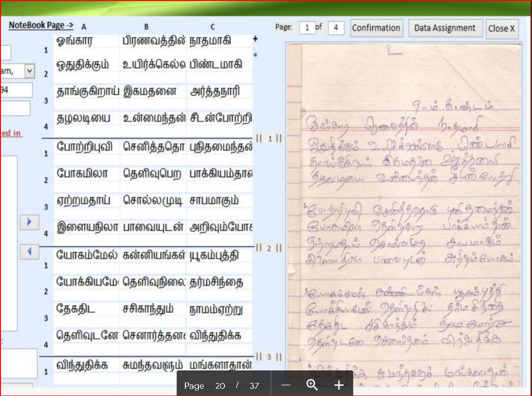Click the blue right-arrow navigation button
532x396 pixels.
[x=29, y=222]
